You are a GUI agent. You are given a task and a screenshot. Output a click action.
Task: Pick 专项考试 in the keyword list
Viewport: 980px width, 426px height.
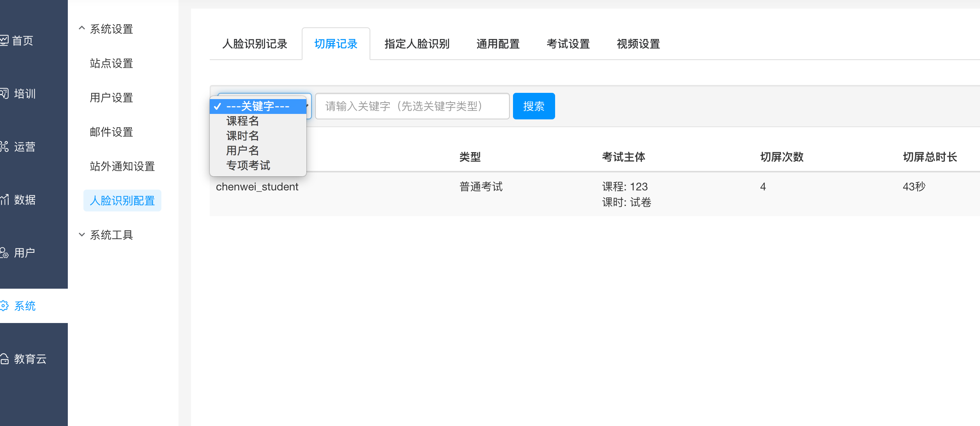tap(248, 165)
